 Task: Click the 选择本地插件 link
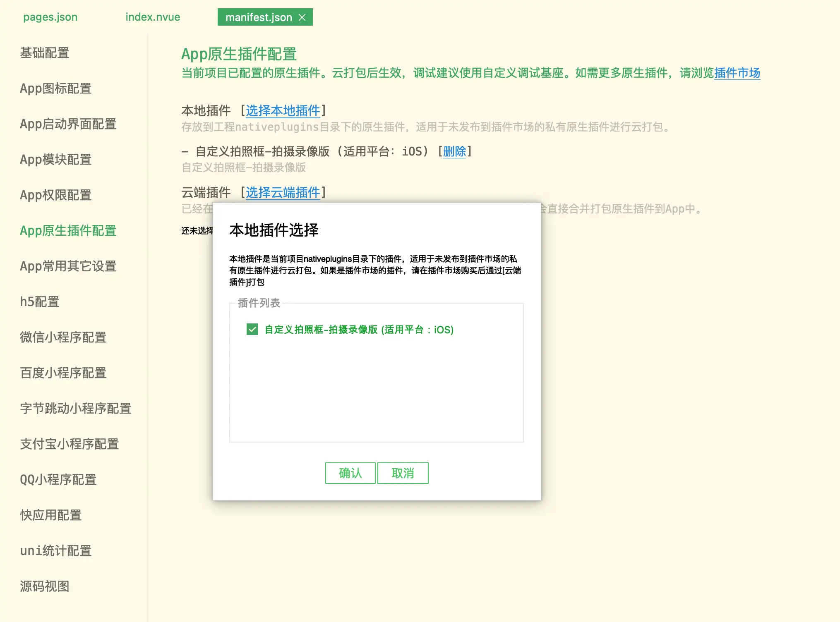coord(283,110)
